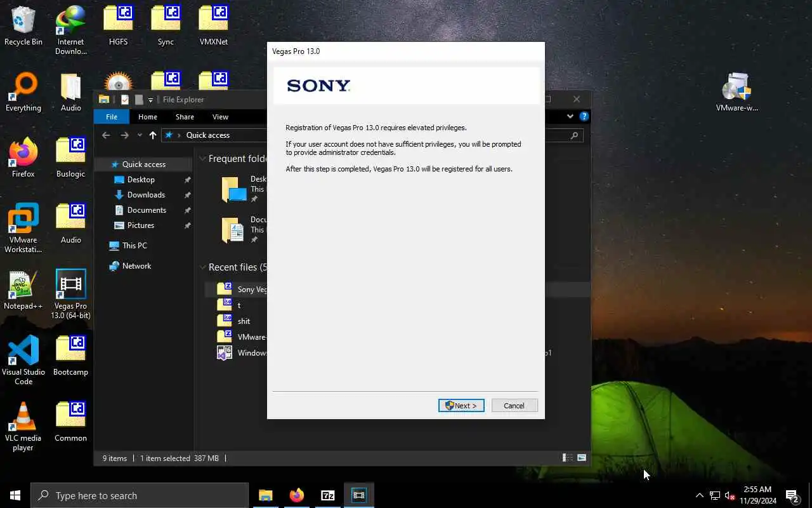Collapse Recent files section

(x=203, y=267)
